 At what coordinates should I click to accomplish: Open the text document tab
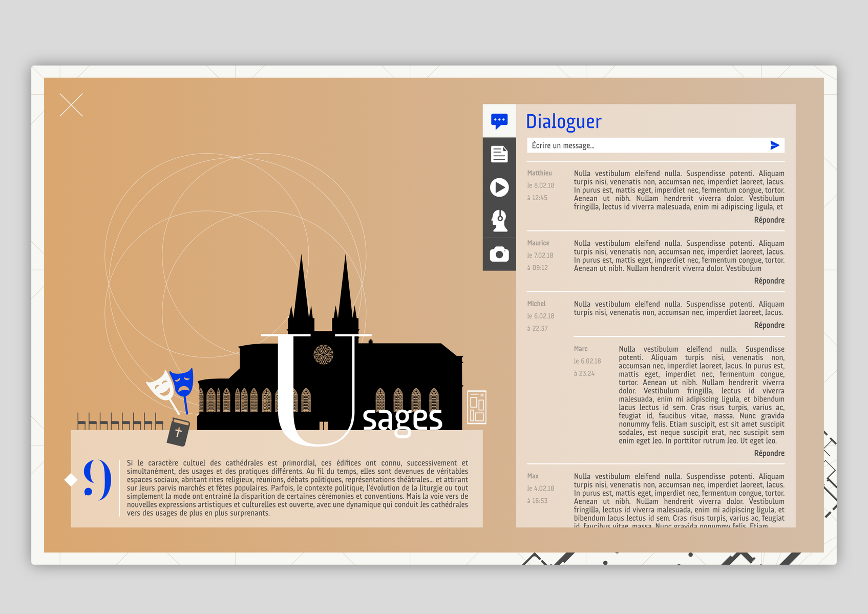(x=499, y=154)
